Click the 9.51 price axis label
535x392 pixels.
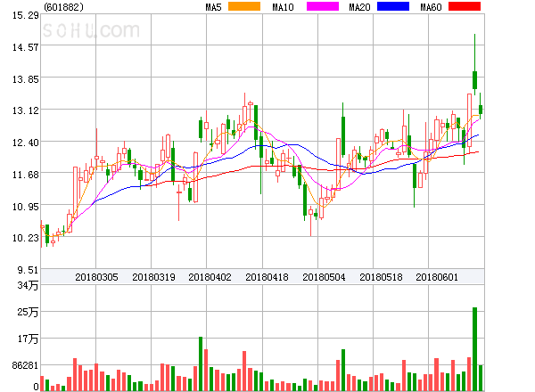[x=28, y=270]
